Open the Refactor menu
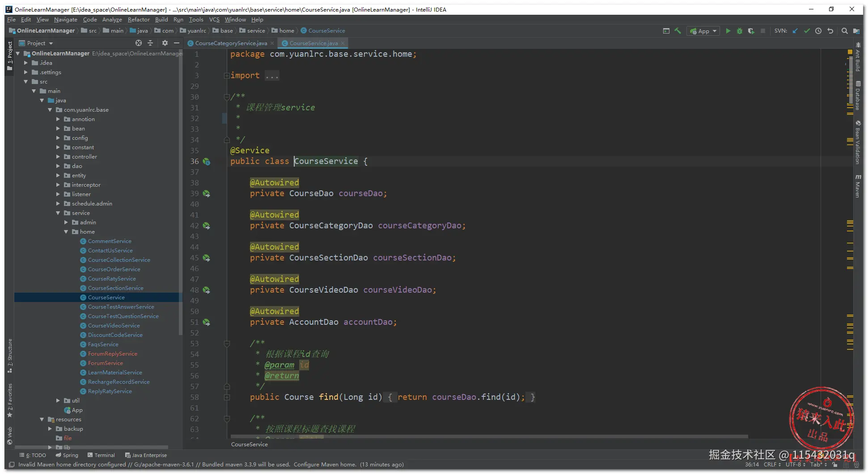The image size is (868, 474). click(138, 20)
